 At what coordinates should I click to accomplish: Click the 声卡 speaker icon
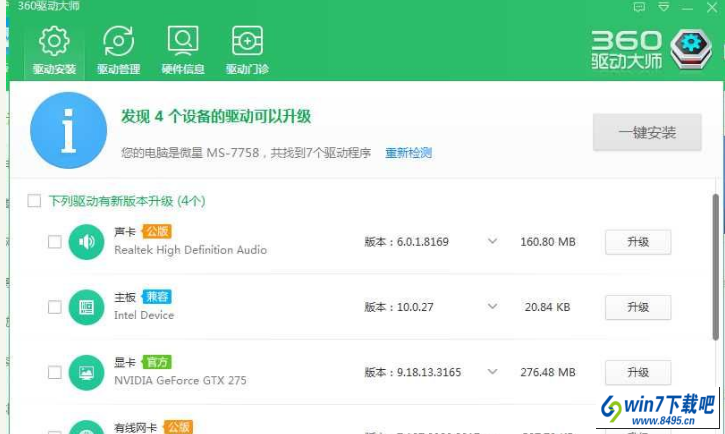(x=86, y=242)
